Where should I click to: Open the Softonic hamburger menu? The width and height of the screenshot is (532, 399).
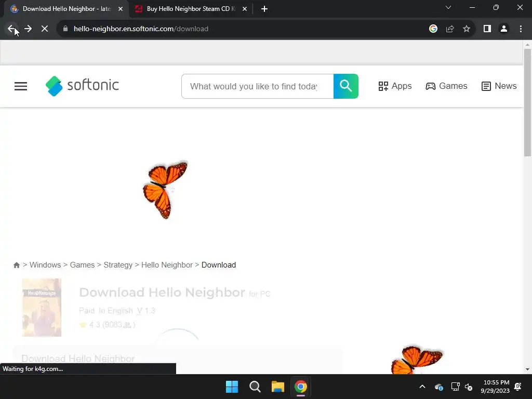coord(21,86)
